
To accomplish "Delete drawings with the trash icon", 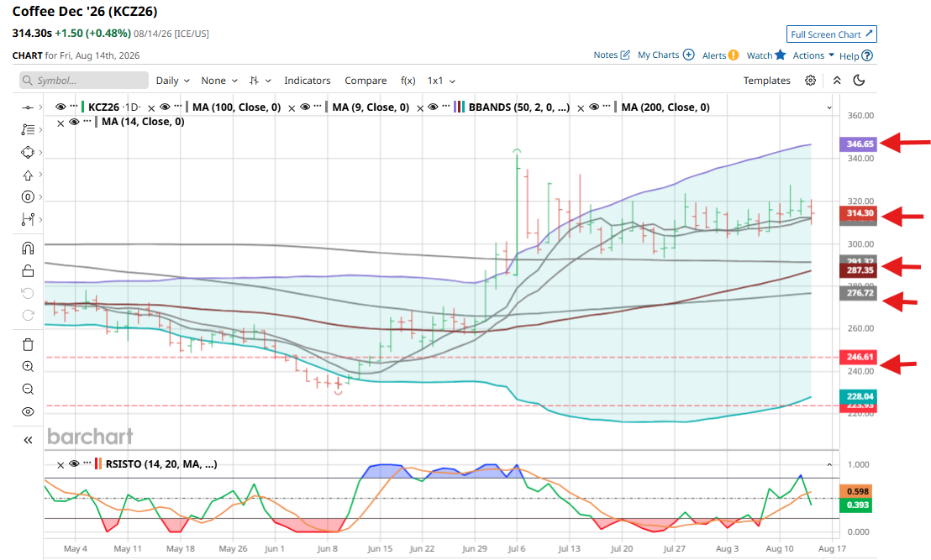I will (28, 345).
